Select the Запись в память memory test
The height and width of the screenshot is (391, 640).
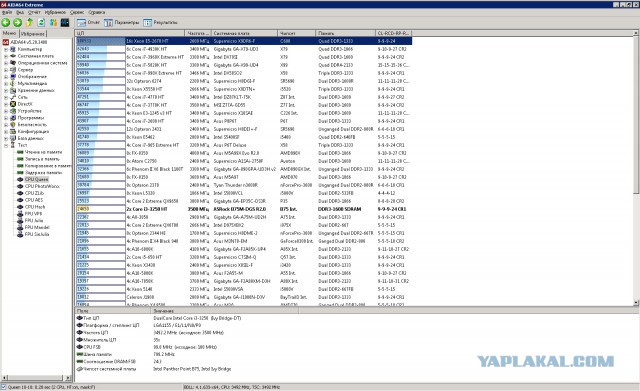point(42,159)
